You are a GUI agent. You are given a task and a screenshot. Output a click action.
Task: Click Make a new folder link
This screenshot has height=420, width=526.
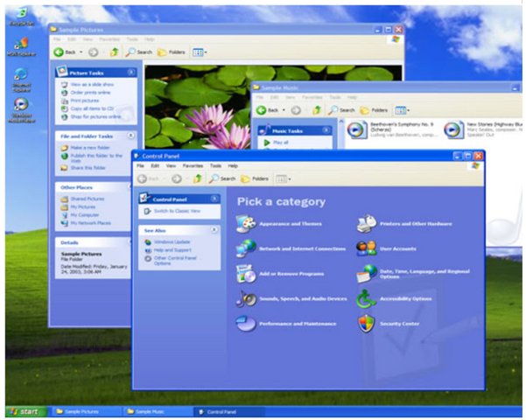(90, 148)
